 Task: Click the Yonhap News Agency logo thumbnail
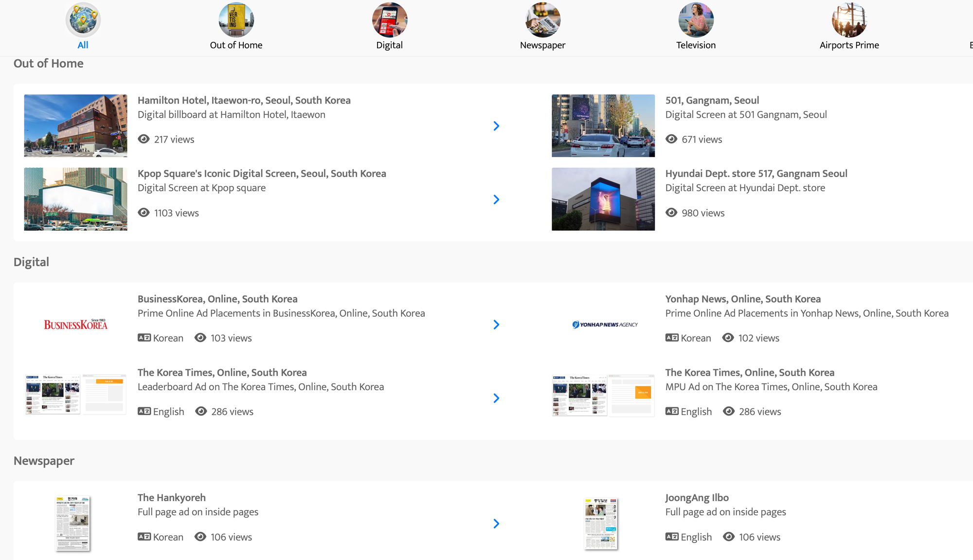click(605, 325)
